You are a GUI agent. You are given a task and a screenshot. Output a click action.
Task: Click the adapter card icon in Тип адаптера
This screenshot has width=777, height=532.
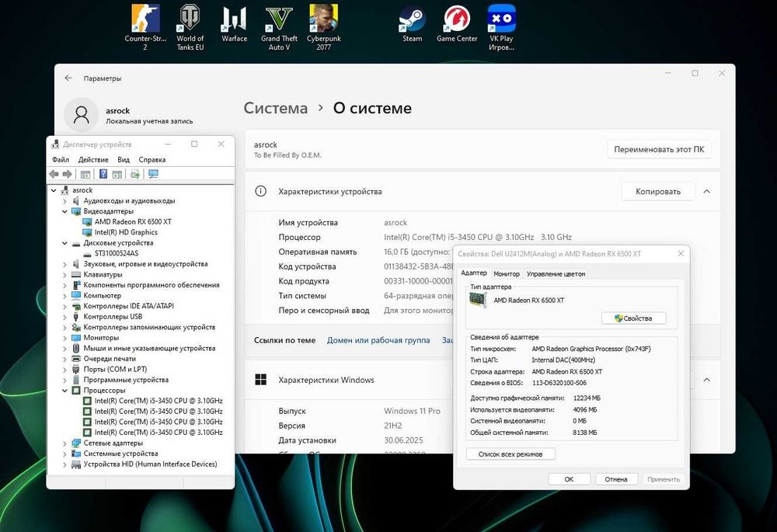(478, 300)
